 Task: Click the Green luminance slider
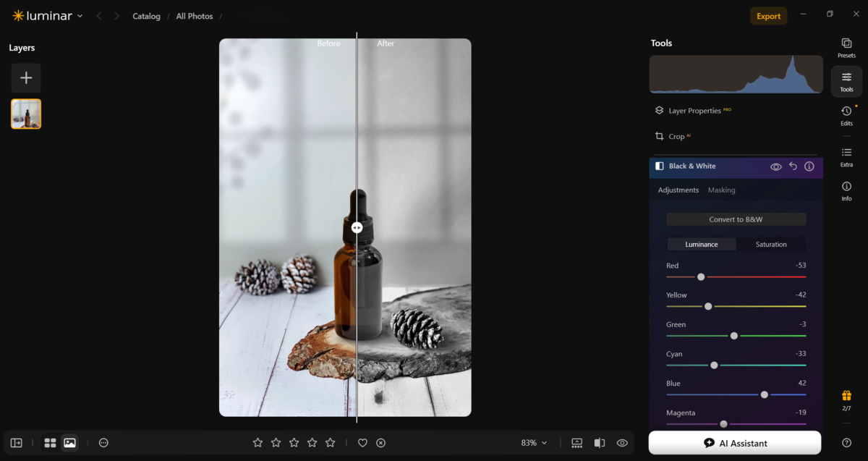tap(736, 336)
